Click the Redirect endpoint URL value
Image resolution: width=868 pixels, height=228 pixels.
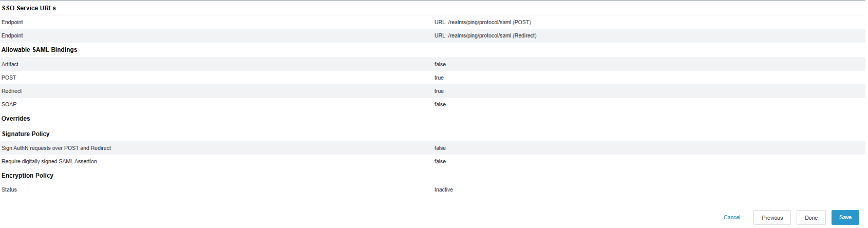485,35
